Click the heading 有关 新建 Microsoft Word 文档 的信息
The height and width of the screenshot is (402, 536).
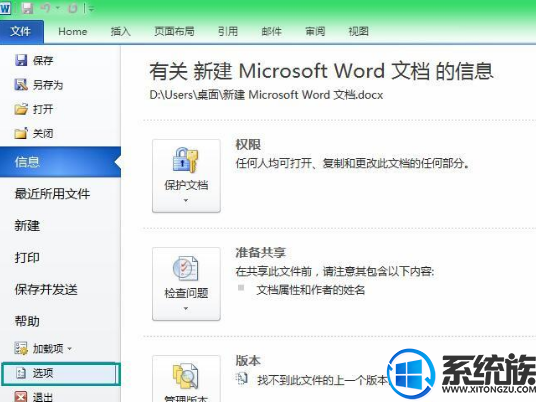tap(321, 71)
